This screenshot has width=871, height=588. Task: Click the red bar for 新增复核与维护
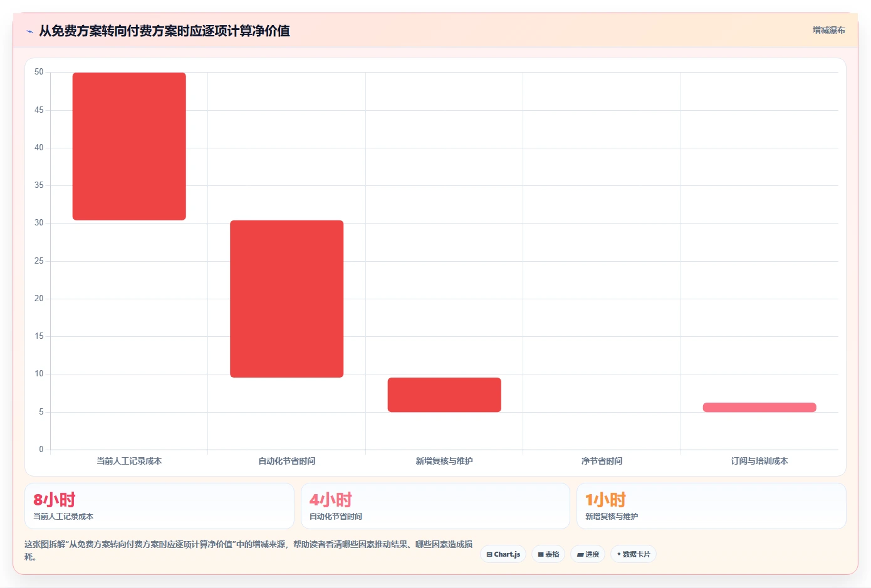(444, 395)
